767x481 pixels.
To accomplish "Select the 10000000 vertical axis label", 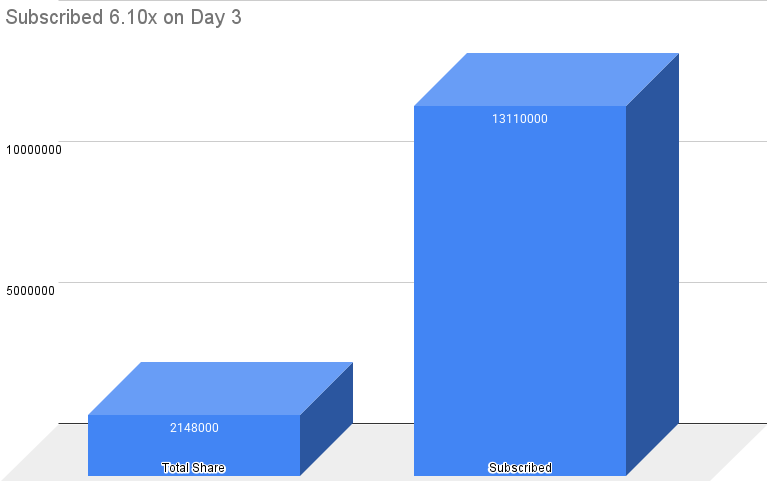I will point(34,150).
